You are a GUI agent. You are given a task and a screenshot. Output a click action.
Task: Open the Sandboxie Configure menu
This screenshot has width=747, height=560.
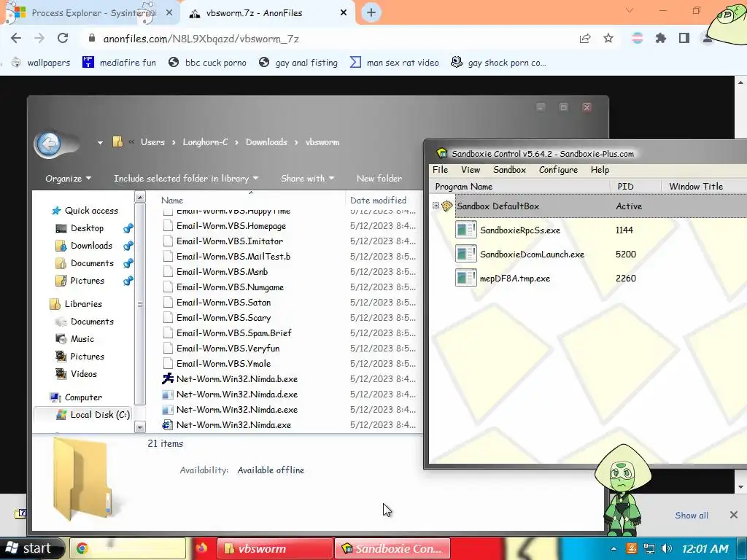tap(558, 170)
